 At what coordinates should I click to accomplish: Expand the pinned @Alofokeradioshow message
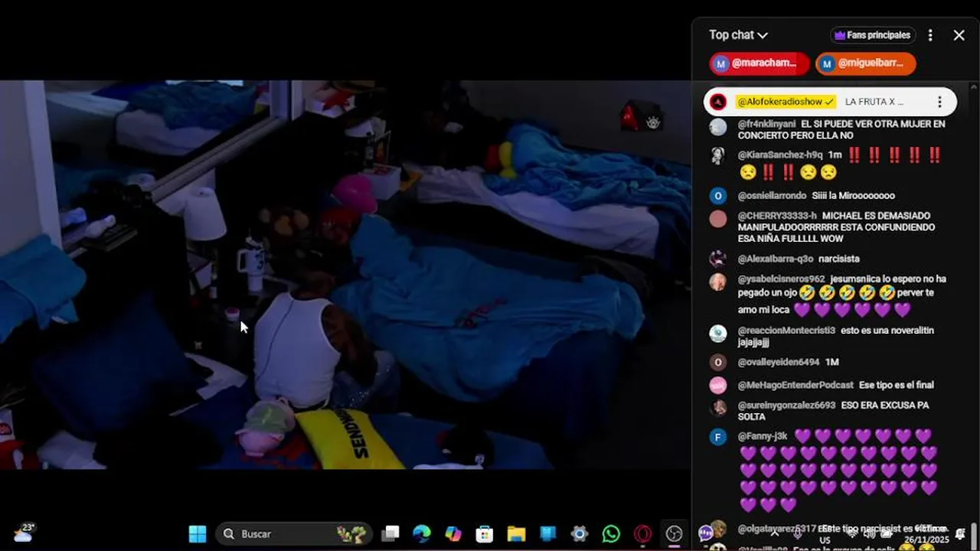[x=830, y=102]
